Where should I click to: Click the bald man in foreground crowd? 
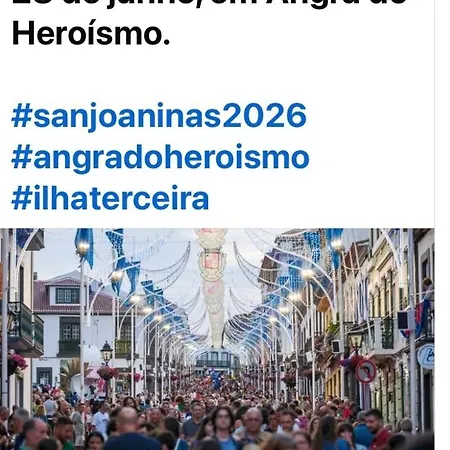click(x=128, y=430)
